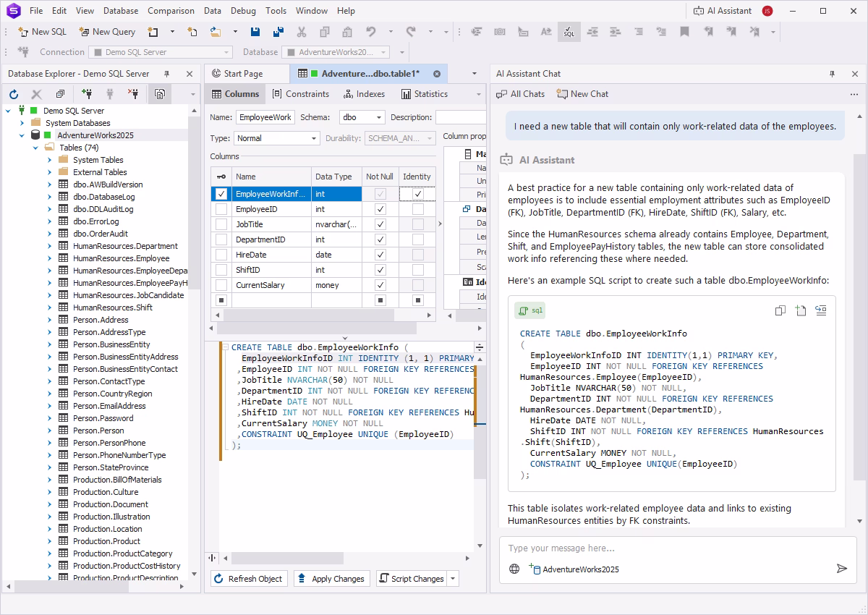This screenshot has width=868, height=615.
Task: Pin the Database Explorer panel
Action: (x=167, y=74)
